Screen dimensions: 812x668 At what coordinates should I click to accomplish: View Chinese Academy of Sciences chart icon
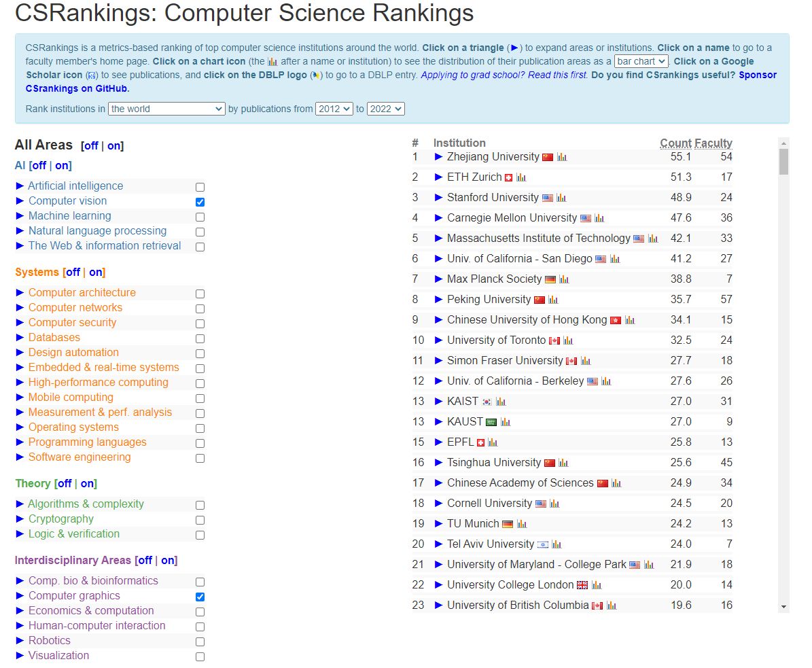(616, 483)
